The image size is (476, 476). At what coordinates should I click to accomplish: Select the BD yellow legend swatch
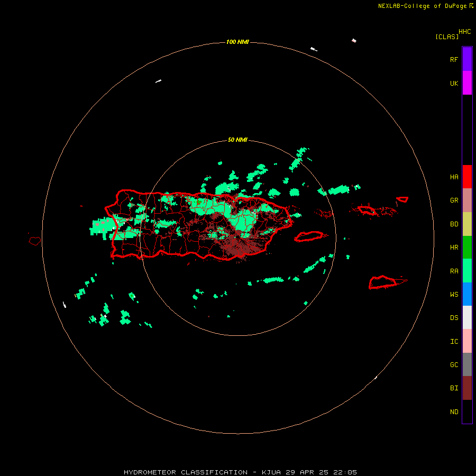coord(467,224)
